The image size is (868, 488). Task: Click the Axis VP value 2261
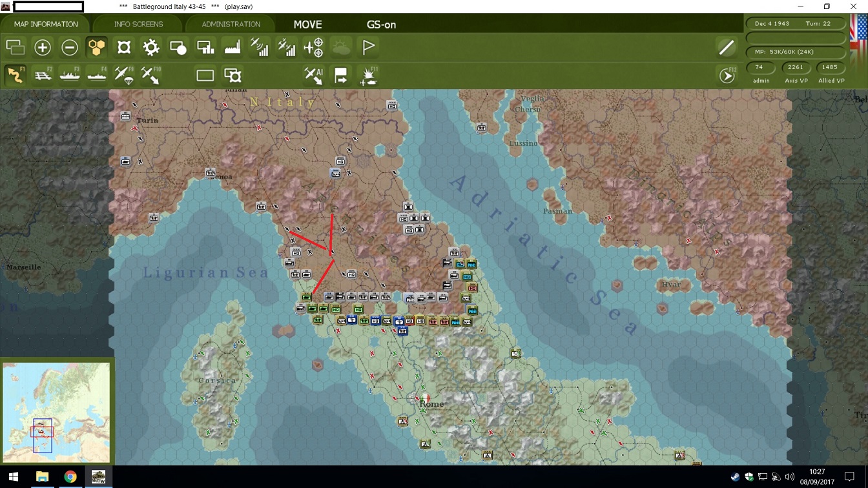(x=796, y=67)
